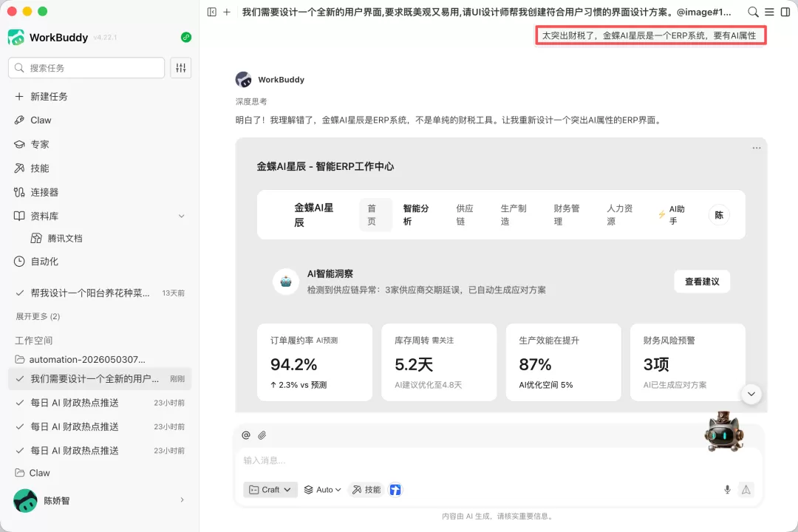Toggle right split panel icon

[x=785, y=12]
